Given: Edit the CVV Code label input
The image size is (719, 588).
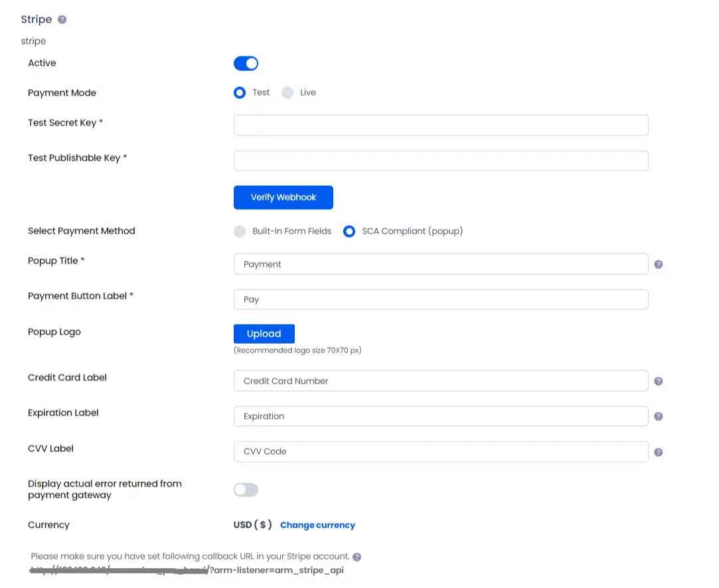Looking at the screenshot, I should click(x=441, y=451).
